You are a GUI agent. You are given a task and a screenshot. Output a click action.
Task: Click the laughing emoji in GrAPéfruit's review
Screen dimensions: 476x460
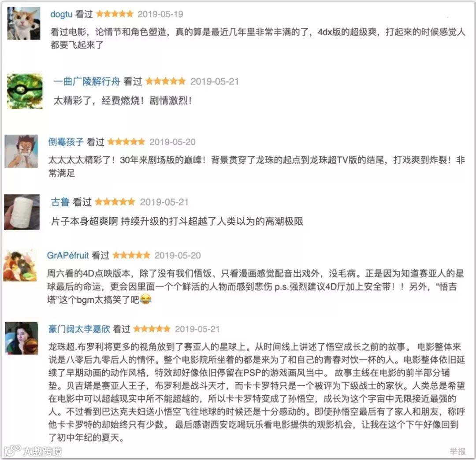146,300
